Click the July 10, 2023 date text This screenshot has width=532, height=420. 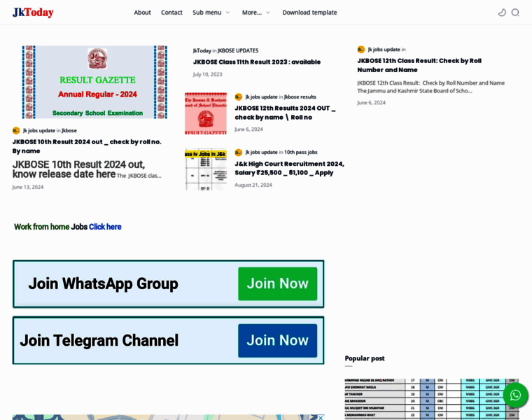pyautogui.click(x=207, y=74)
